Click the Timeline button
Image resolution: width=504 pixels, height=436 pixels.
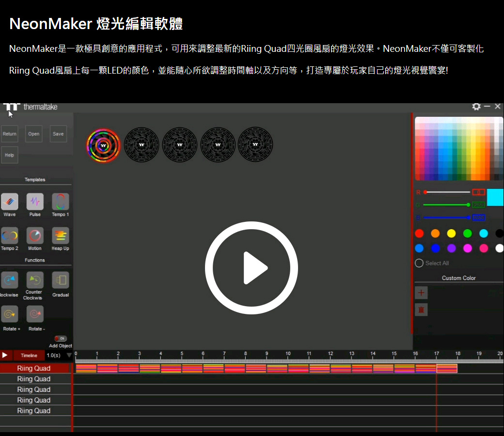point(29,355)
